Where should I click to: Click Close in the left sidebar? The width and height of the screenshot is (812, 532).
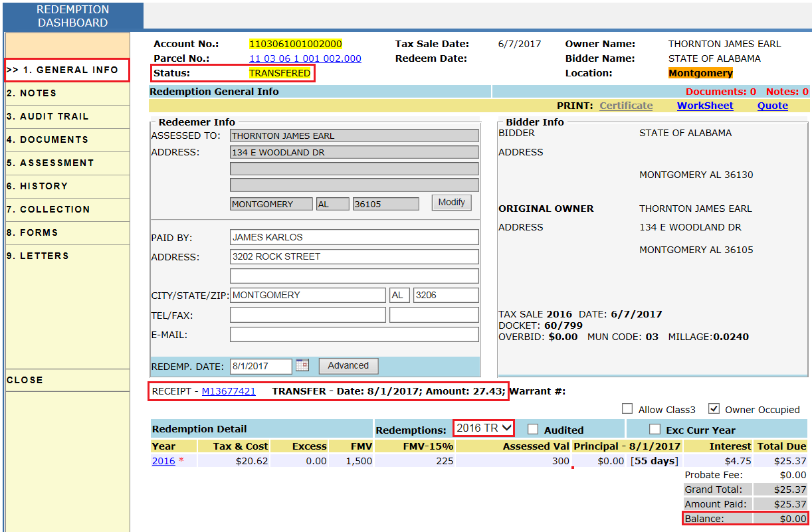pos(25,380)
